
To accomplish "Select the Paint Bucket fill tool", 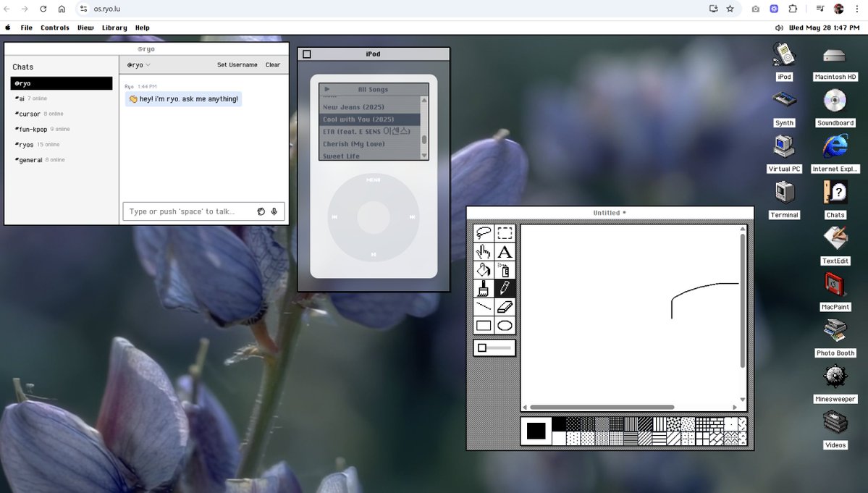I will [484, 270].
